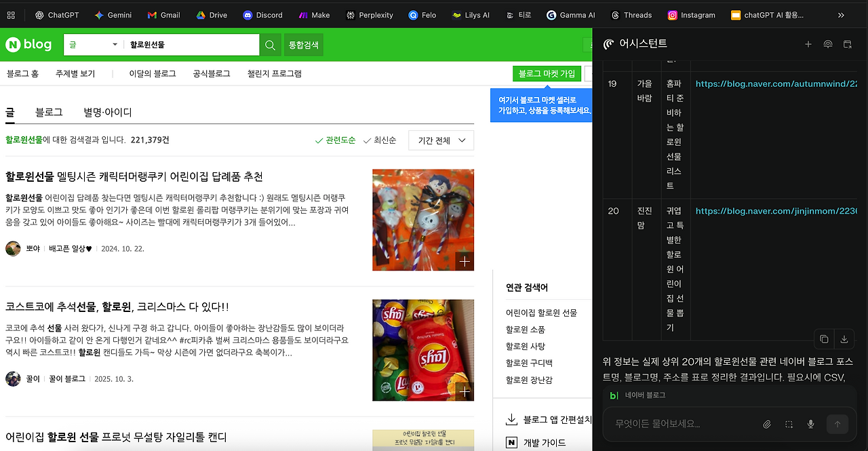The width and height of the screenshot is (868, 451).
Task: Select 이달의 블로그 menu item
Action: tap(151, 73)
